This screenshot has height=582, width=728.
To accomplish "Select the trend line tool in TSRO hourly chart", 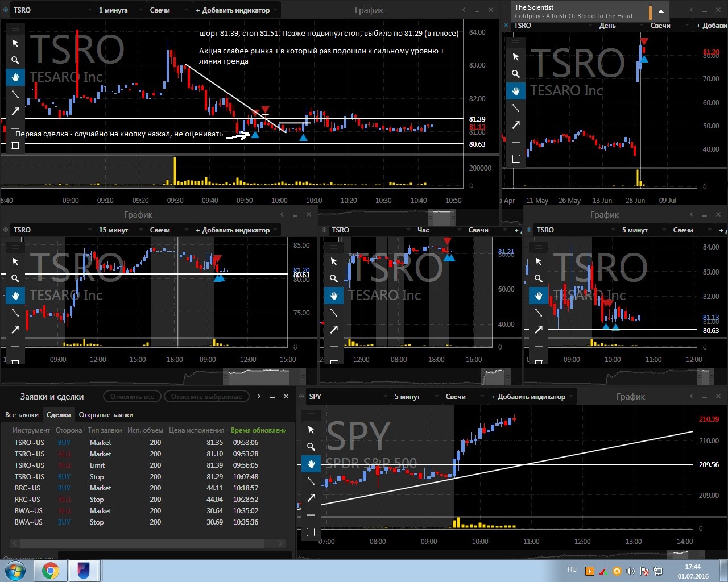I will [x=334, y=313].
